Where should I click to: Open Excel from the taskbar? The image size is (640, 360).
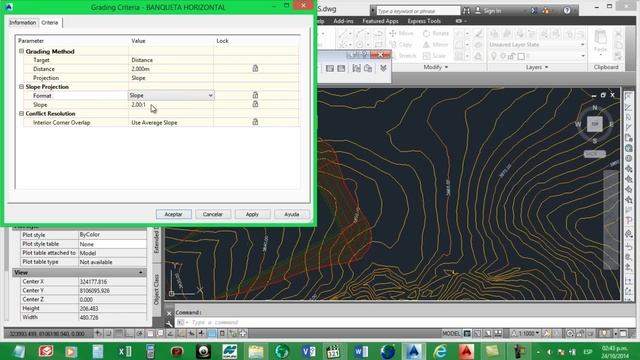tap(124, 351)
